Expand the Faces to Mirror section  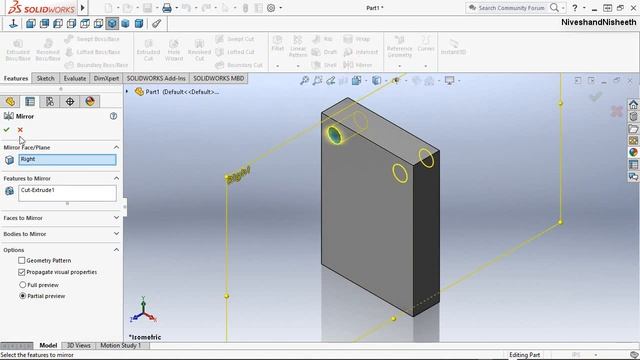(116, 218)
